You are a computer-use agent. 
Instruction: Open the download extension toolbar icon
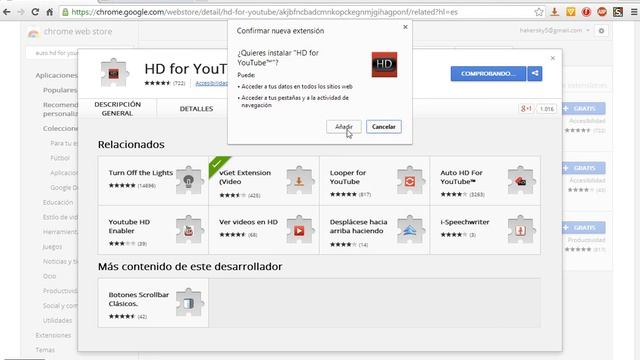(554, 12)
